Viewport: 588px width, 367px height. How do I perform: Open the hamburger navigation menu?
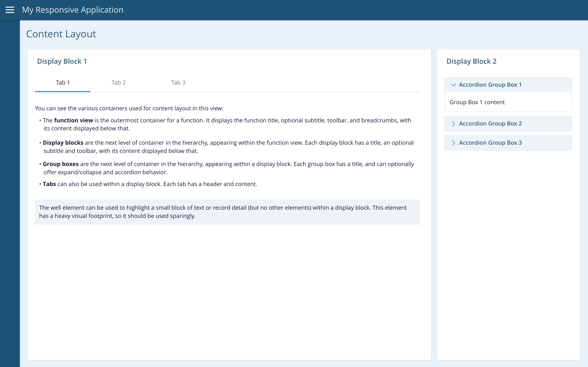coord(10,10)
